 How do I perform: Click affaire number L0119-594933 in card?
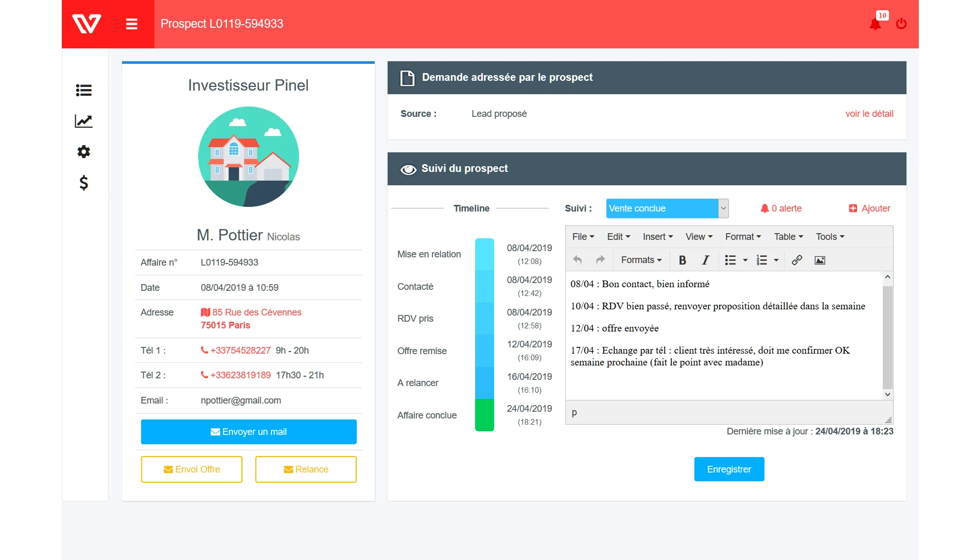point(230,262)
